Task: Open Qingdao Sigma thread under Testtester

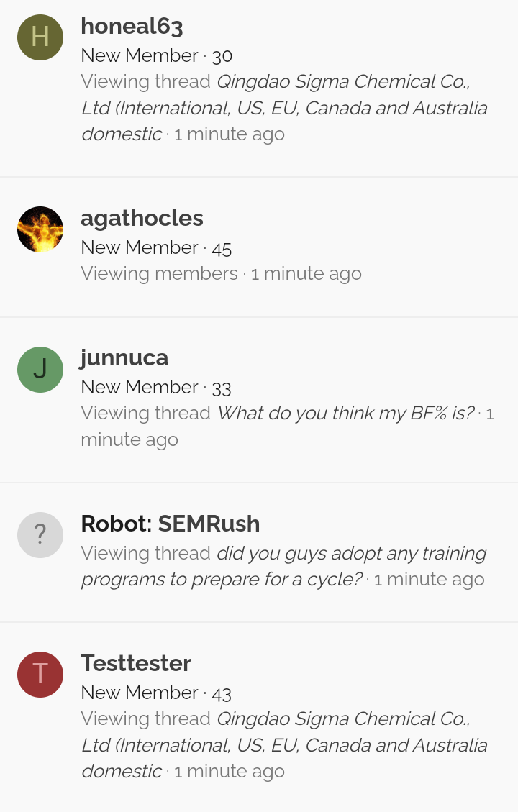Action: [284, 744]
